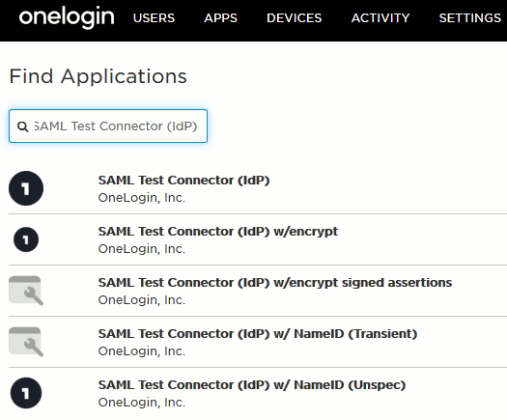This screenshot has width=507, height=420.
Task: Click icon for SAML Test Connector w/encrypt
Action: click(26, 239)
